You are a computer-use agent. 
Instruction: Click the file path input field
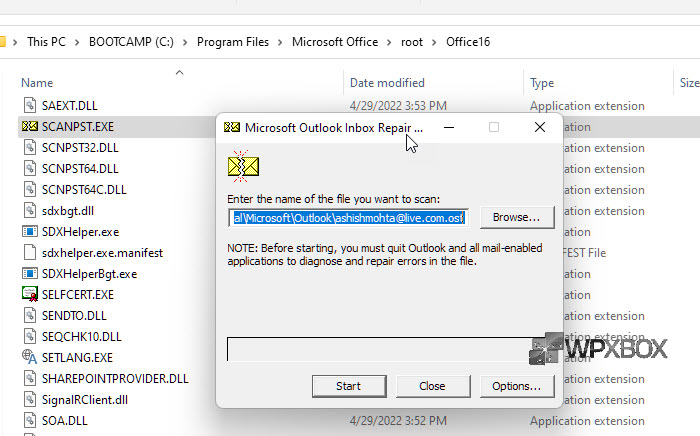click(348, 218)
